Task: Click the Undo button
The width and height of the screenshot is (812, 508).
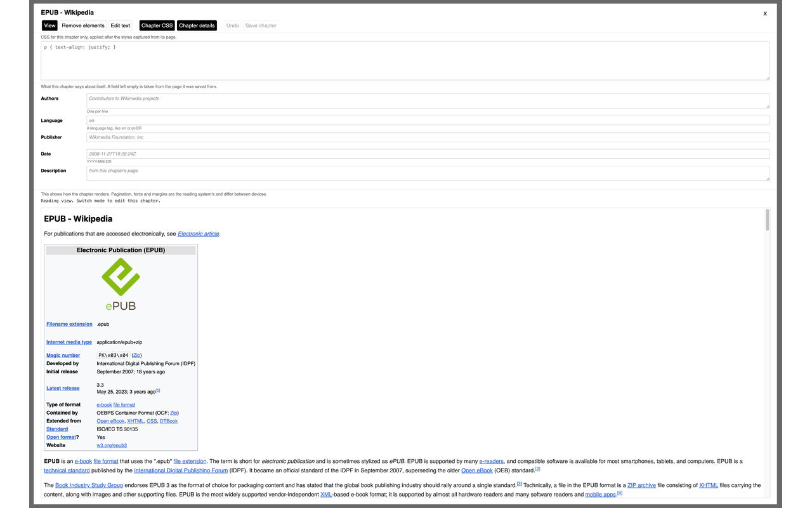Action: tap(233, 25)
